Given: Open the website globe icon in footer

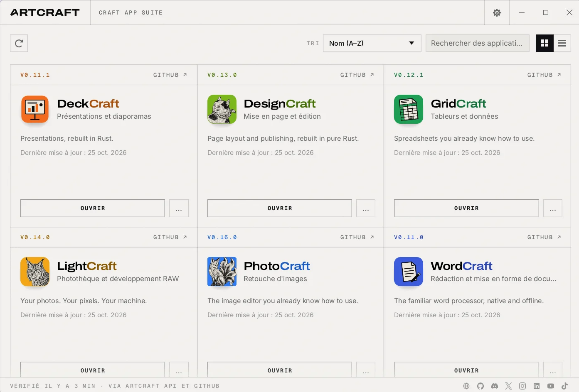Looking at the screenshot, I should click(x=466, y=386).
